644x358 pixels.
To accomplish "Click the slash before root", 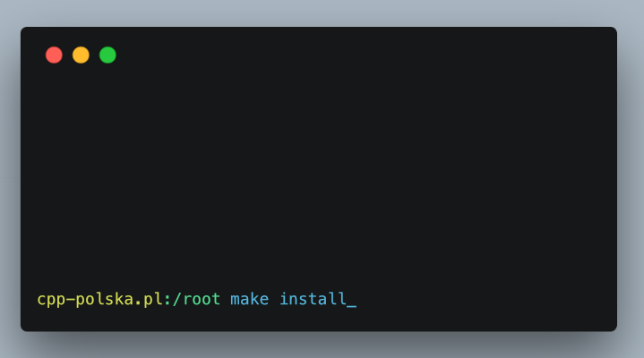I will click(177, 299).
